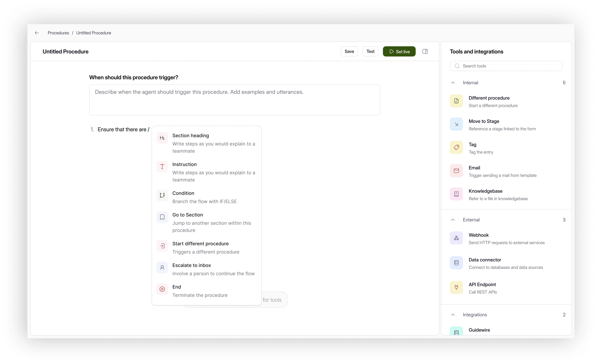Screen dimensions: 597x364
Task: Collapse the Integrations section
Action: point(453,315)
